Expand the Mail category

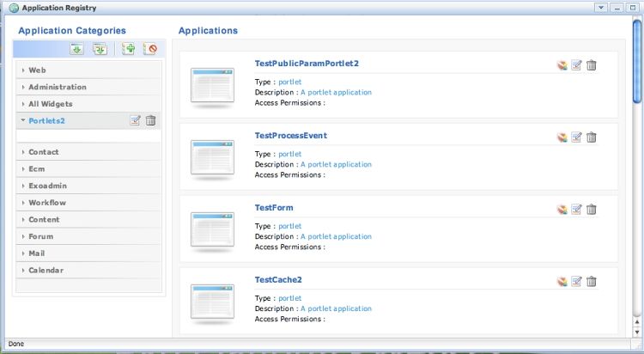(x=88, y=253)
